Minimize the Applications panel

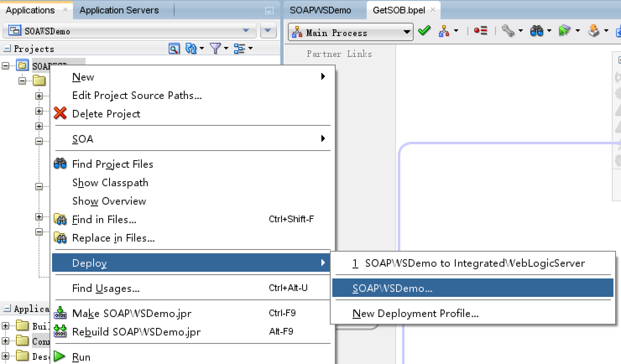269,10
